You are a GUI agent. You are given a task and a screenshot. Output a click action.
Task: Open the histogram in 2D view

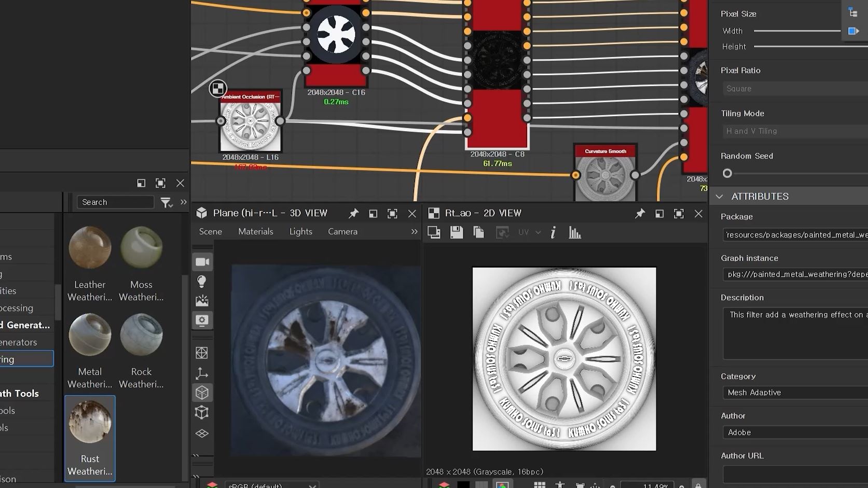point(574,233)
